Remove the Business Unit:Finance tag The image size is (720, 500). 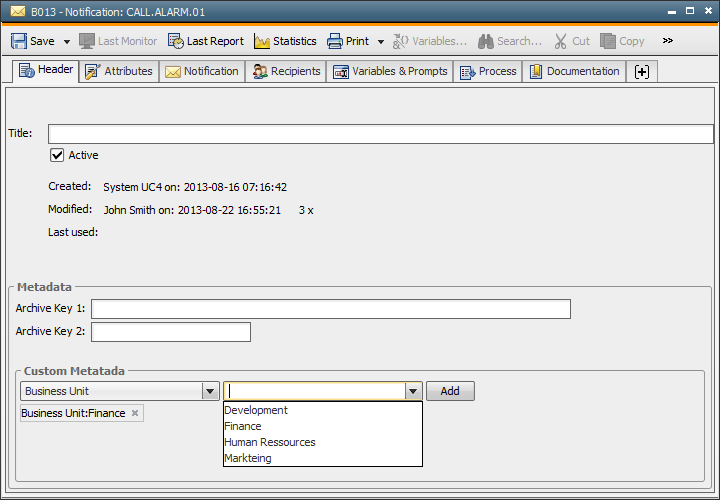coord(135,413)
